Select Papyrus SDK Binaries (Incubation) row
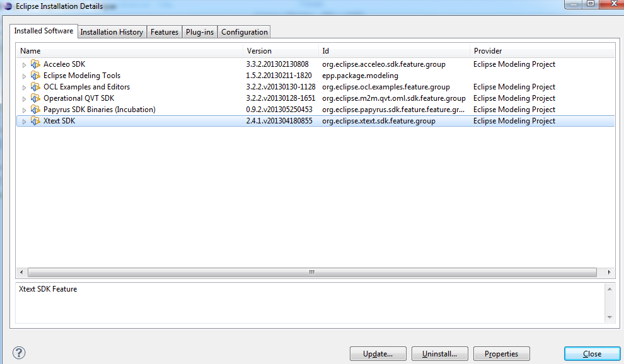 316,110
